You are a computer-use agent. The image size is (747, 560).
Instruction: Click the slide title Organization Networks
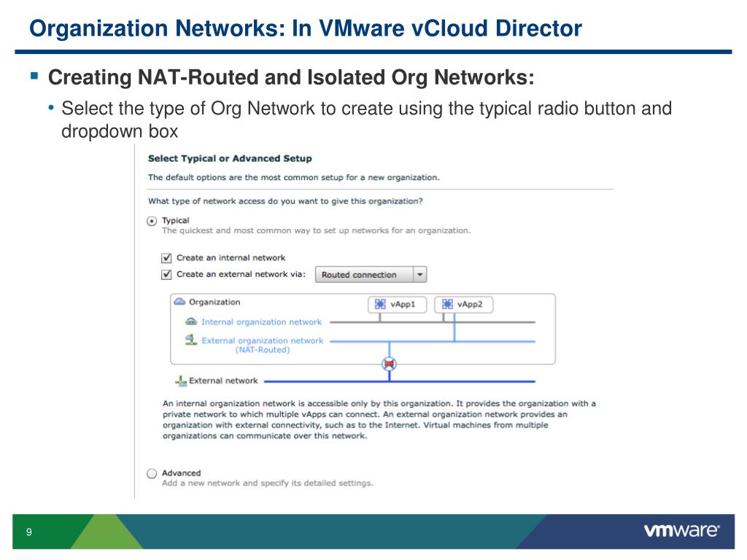point(306,28)
